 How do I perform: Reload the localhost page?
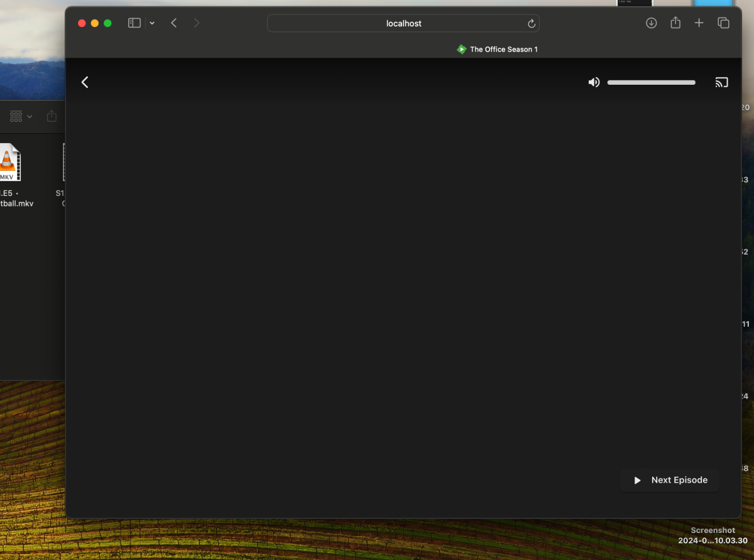[531, 23]
